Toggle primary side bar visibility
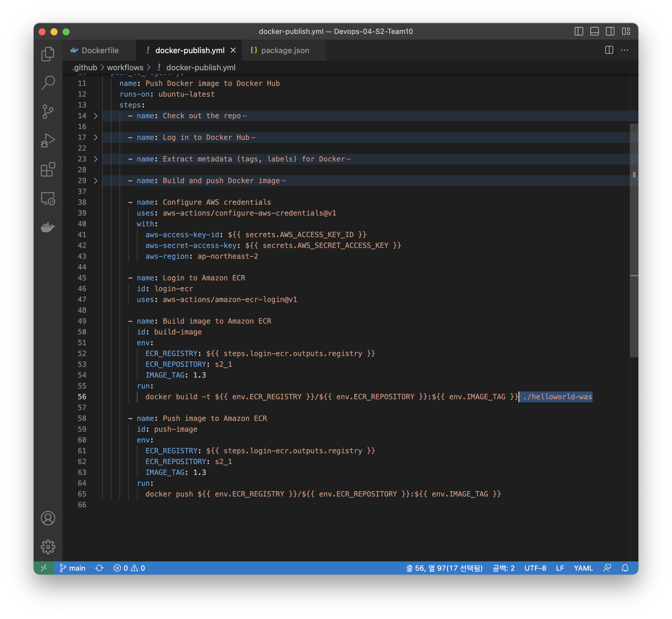This screenshot has width=672, height=619. [579, 32]
